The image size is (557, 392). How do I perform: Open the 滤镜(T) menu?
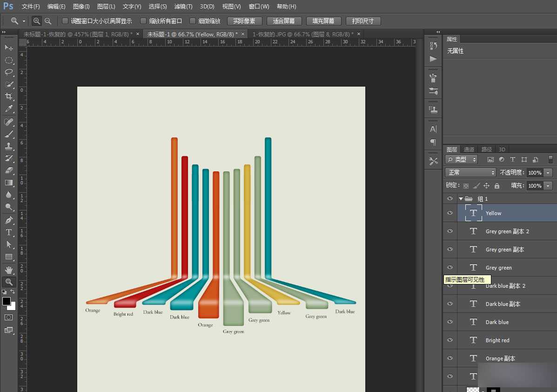coord(183,7)
